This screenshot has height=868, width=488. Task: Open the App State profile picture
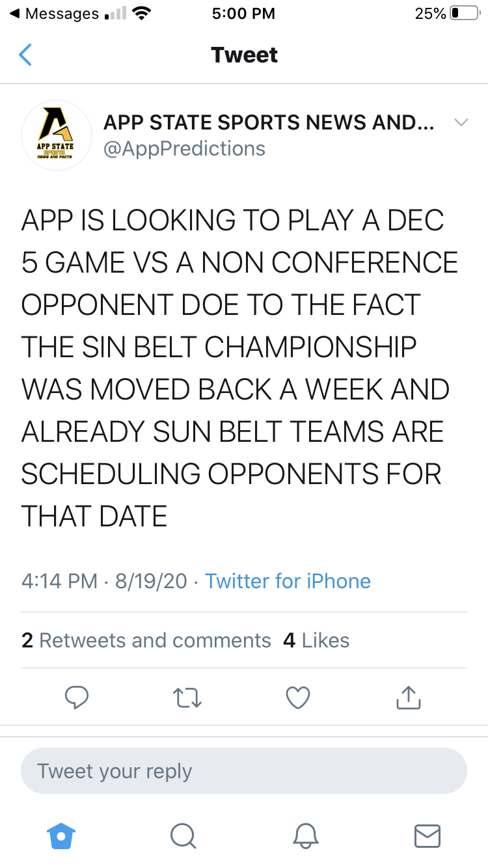point(57,135)
